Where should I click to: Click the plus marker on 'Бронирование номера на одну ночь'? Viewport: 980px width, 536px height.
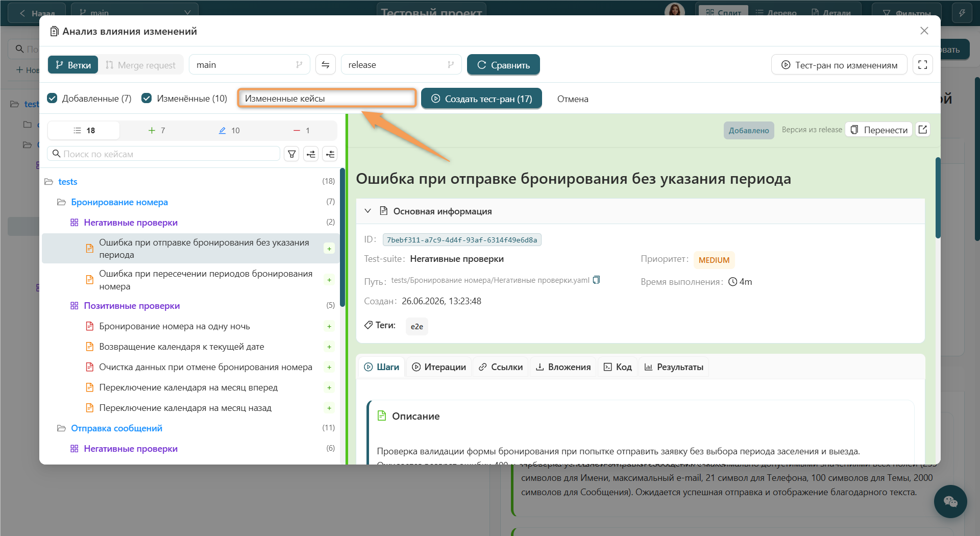329,326
